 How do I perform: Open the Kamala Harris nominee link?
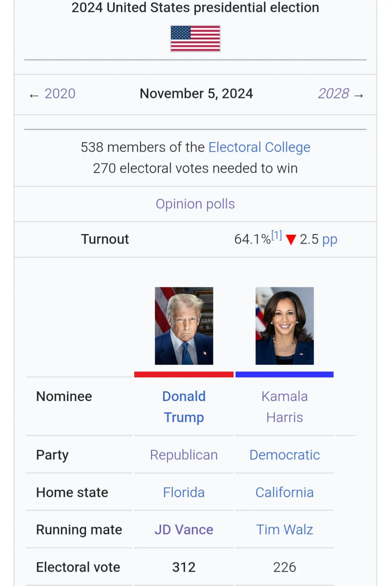(285, 407)
